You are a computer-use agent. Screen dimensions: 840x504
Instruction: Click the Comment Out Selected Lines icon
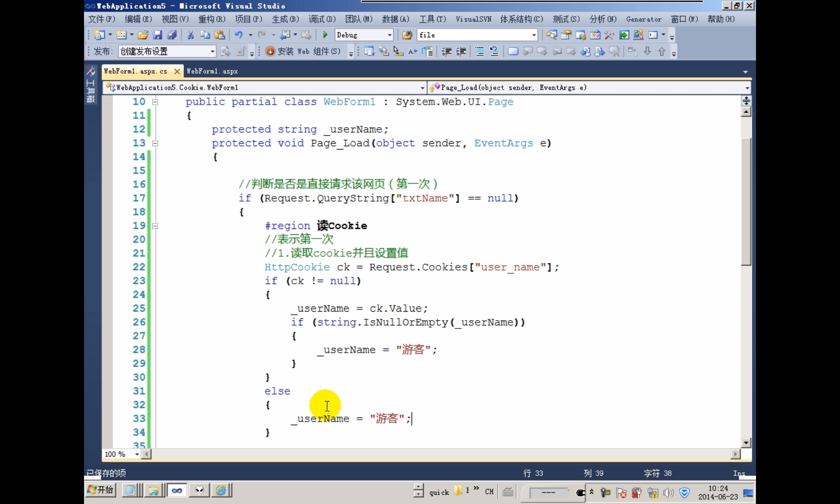tap(480, 51)
